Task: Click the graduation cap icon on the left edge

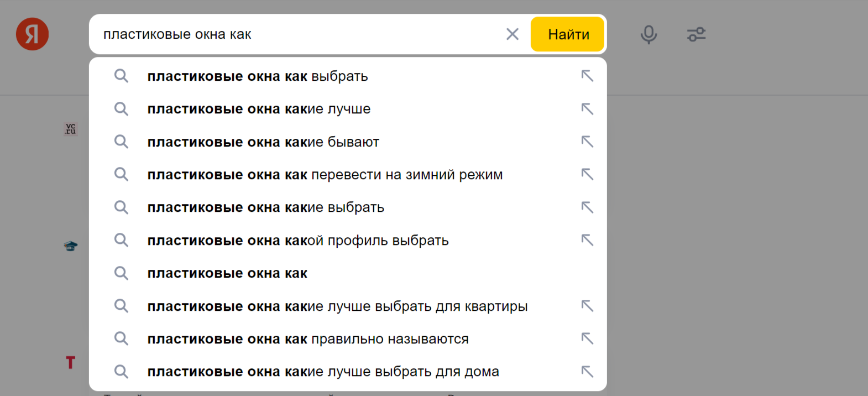Action: pyautogui.click(x=70, y=246)
